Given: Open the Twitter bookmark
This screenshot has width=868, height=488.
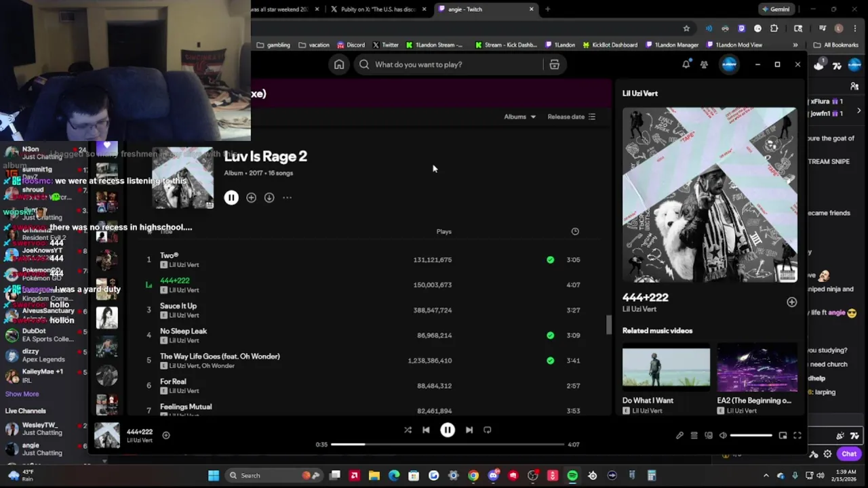Looking at the screenshot, I should click(x=386, y=45).
